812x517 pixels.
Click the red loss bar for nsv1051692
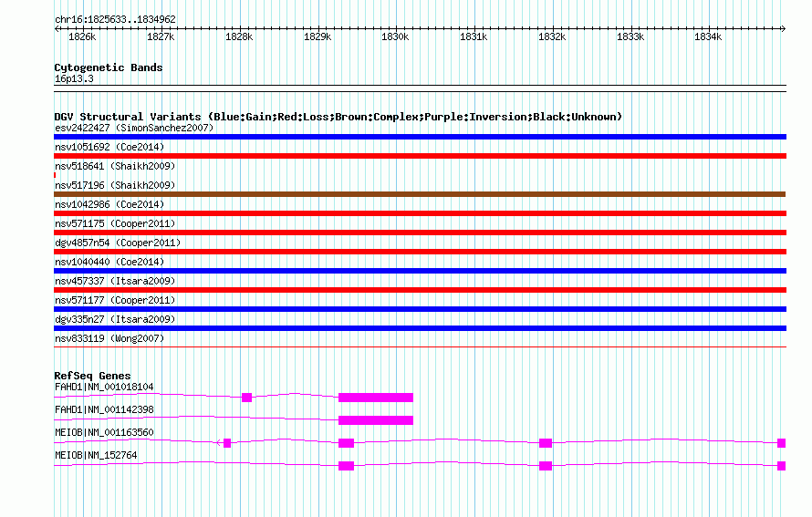pos(420,156)
